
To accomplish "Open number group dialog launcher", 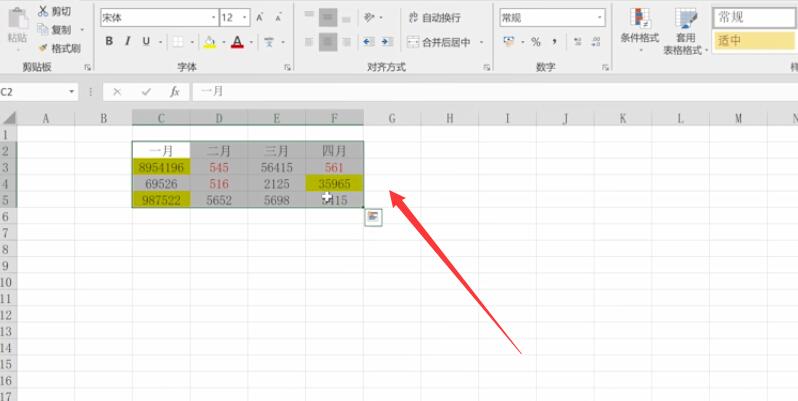I will click(606, 67).
